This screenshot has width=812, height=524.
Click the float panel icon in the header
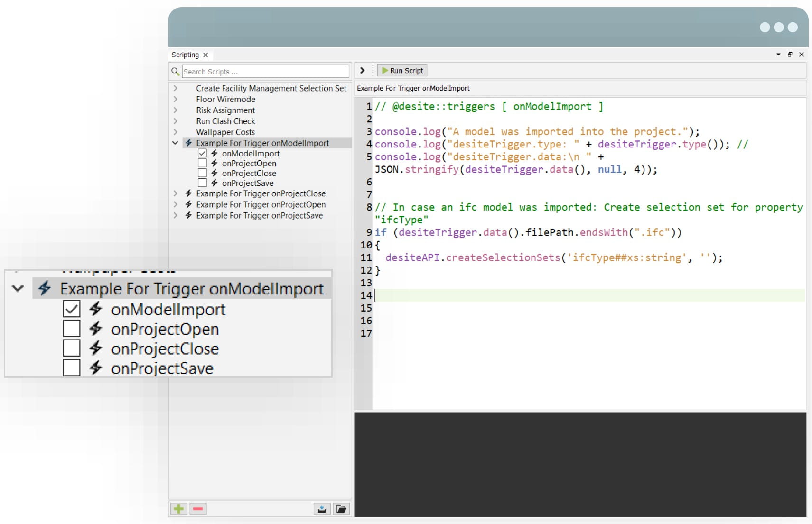point(790,55)
